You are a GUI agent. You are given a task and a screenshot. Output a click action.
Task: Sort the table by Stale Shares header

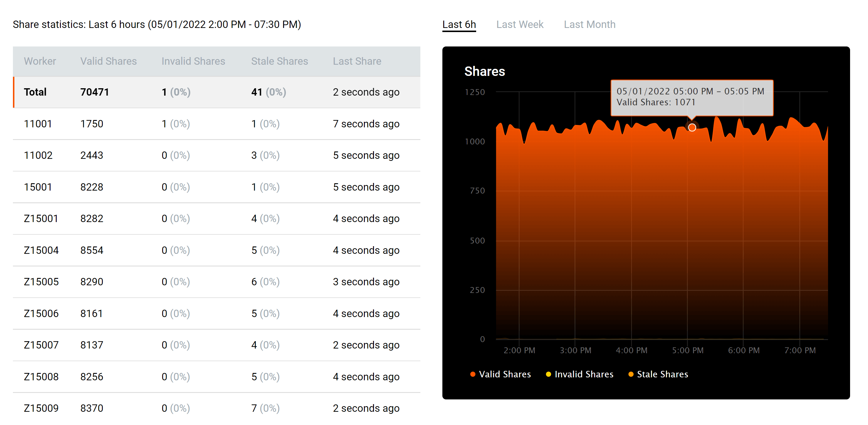tap(280, 61)
